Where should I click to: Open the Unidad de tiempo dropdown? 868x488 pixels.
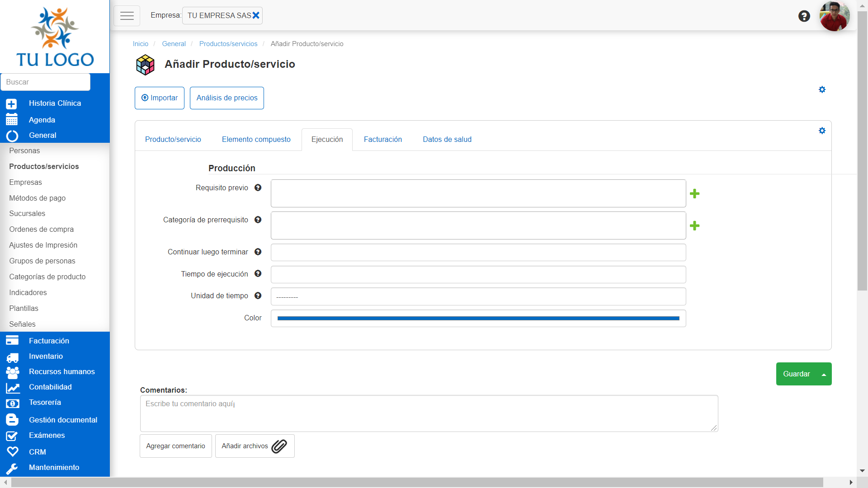click(x=478, y=297)
